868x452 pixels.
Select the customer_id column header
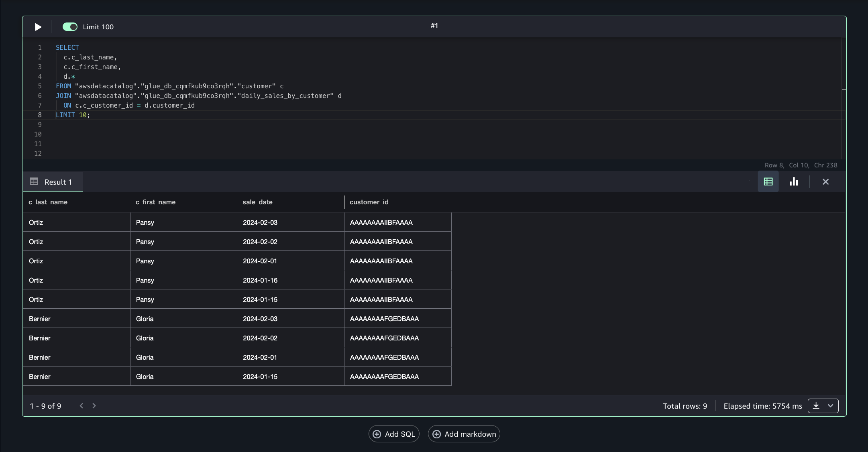(369, 202)
